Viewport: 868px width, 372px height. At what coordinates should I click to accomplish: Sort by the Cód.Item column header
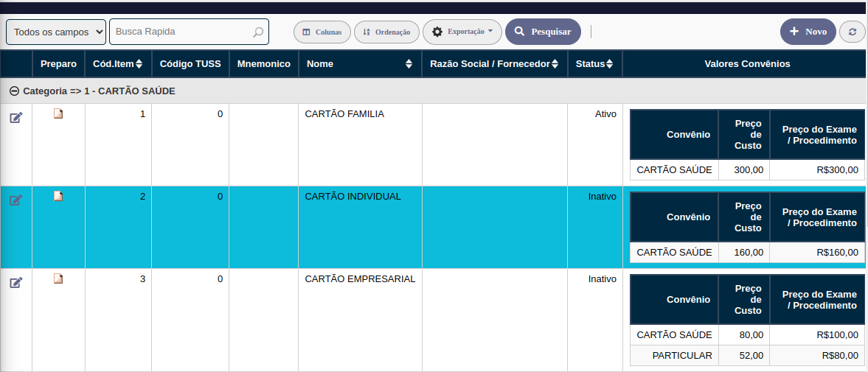(118, 64)
